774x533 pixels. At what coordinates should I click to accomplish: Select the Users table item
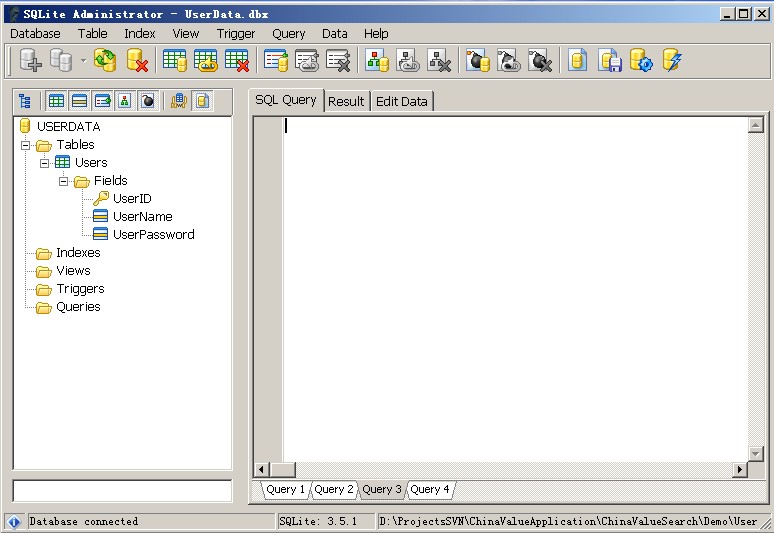pos(91,162)
